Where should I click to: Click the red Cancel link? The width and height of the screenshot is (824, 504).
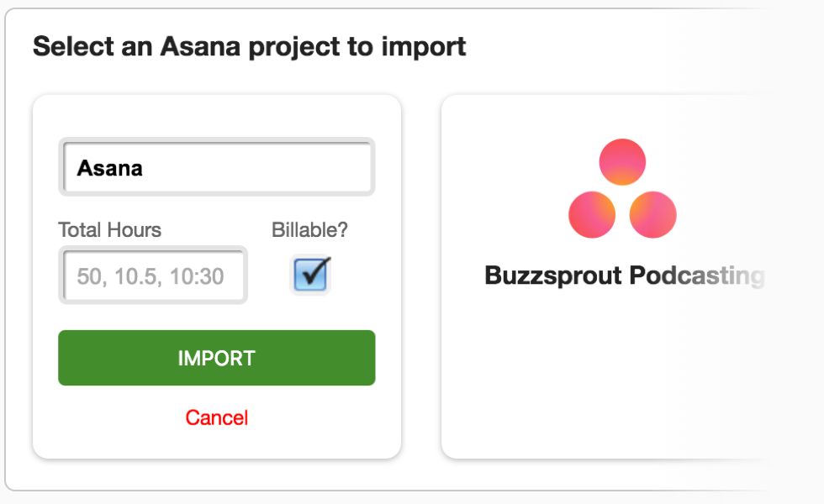tap(217, 418)
